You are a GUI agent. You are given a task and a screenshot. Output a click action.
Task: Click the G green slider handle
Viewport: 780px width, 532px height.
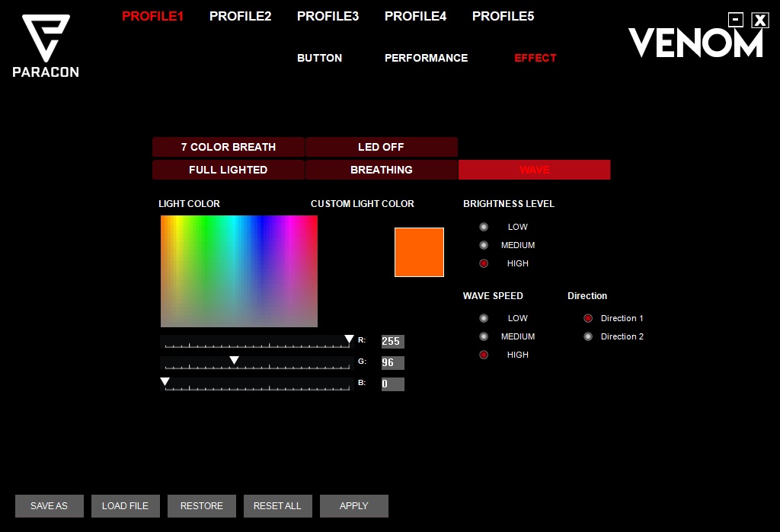(234, 360)
